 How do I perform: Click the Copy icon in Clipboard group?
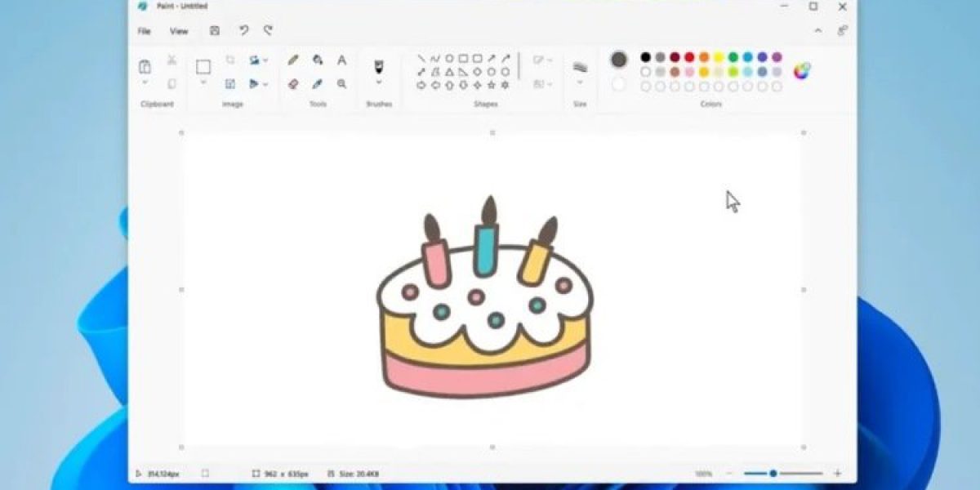(171, 83)
